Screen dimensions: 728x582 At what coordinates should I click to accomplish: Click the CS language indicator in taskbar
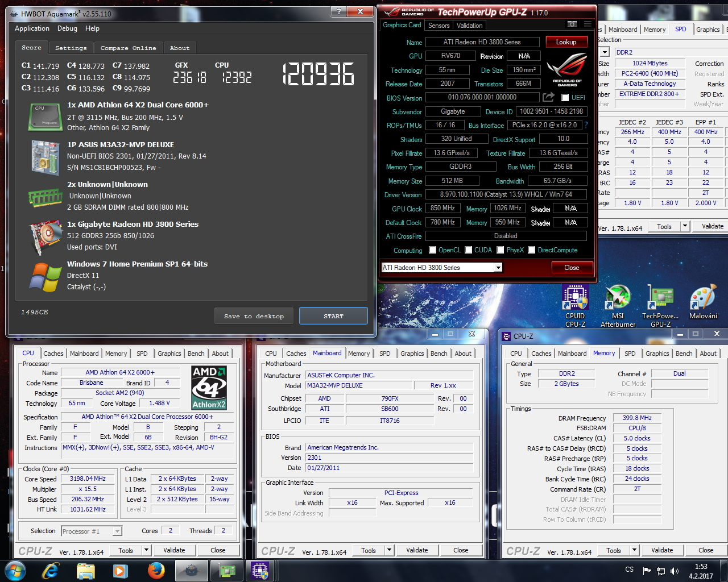(629, 569)
